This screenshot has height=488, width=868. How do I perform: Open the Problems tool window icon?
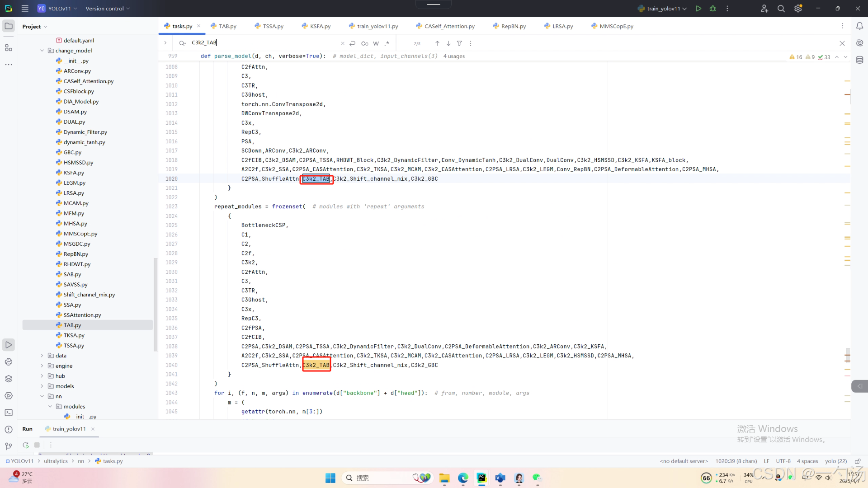[x=9, y=429]
